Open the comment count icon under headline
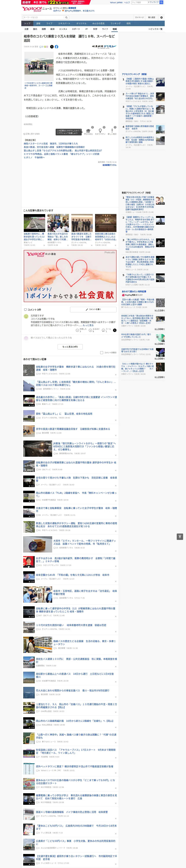Image resolution: width=186 pixels, height=868 pixels. tap(41, 47)
